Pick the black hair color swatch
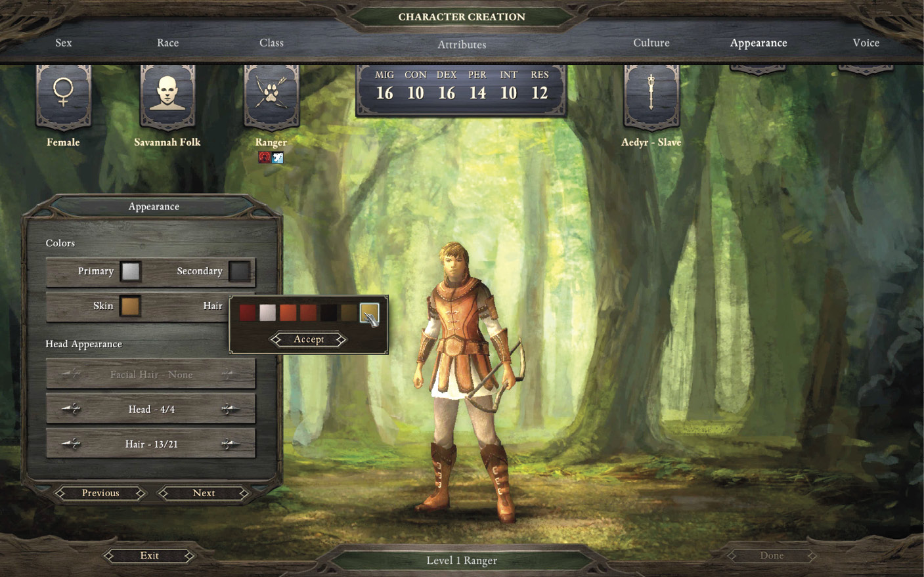The width and height of the screenshot is (924, 577). click(x=328, y=312)
